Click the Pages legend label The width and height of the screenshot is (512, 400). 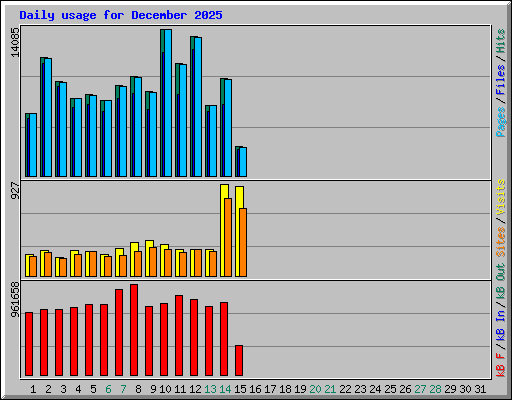pyautogui.click(x=501, y=122)
